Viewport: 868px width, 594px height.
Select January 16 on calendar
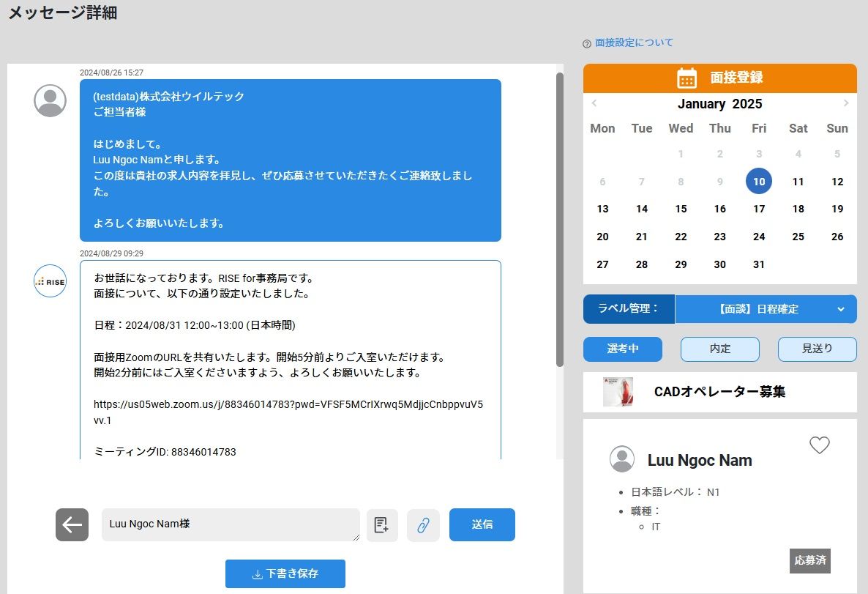pos(719,209)
